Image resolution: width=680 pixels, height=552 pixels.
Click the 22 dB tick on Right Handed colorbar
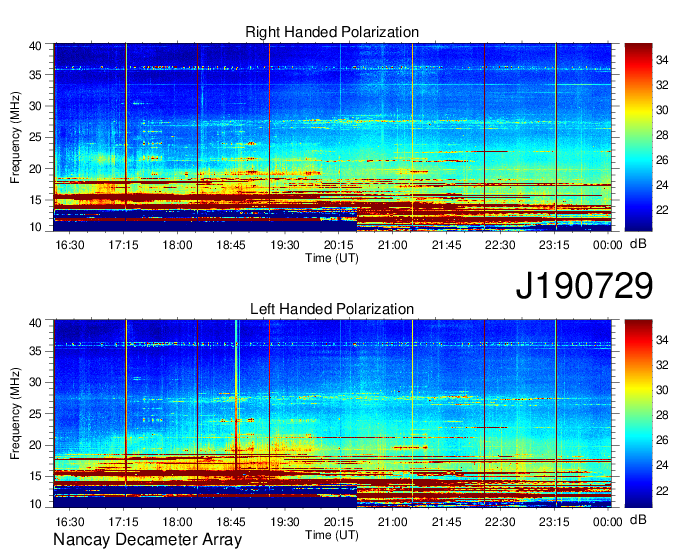coord(662,210)
